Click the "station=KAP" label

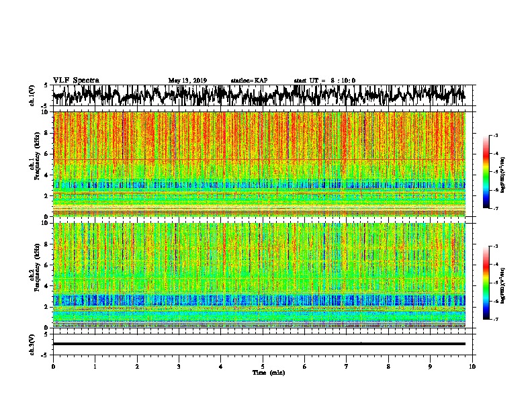249,81
